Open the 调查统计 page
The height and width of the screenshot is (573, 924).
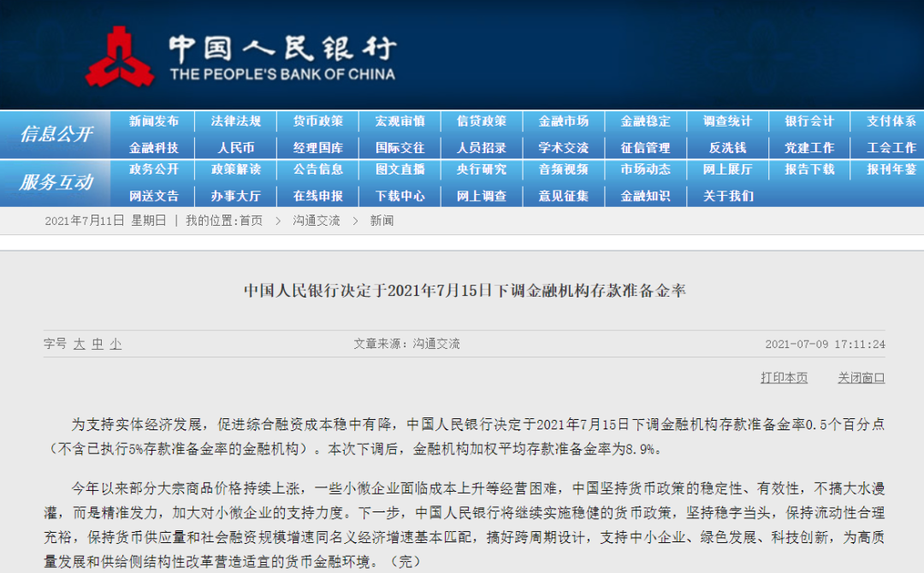click(x=726, y=121)
